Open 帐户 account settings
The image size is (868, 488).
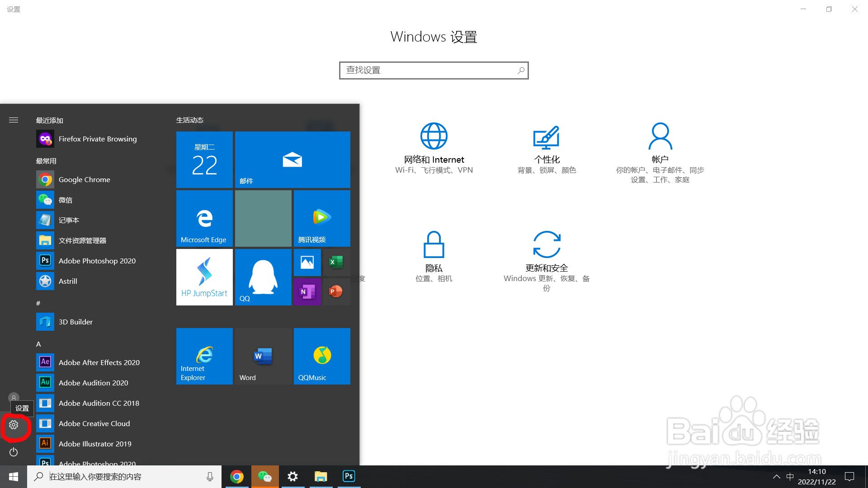click(660, 153)
